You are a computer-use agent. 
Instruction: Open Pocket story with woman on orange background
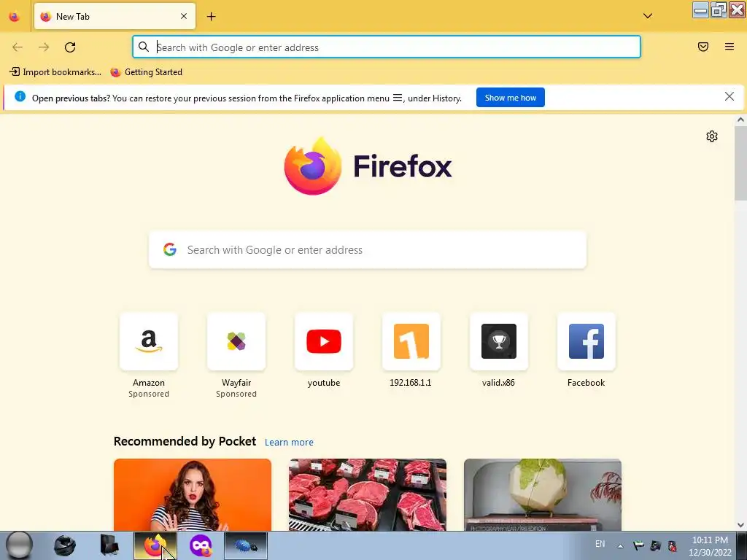[193, 495]
